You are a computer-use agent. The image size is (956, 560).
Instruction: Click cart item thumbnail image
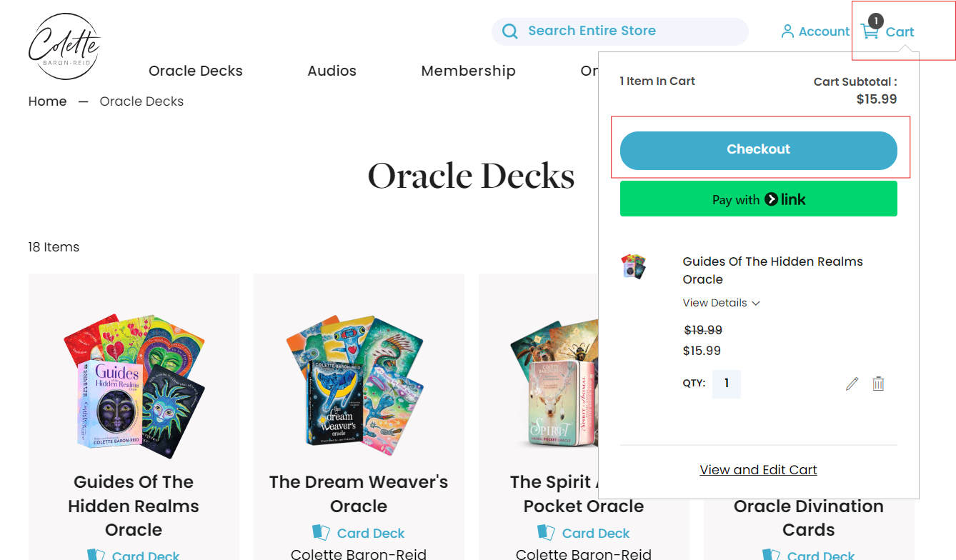(x=633, y=266)
